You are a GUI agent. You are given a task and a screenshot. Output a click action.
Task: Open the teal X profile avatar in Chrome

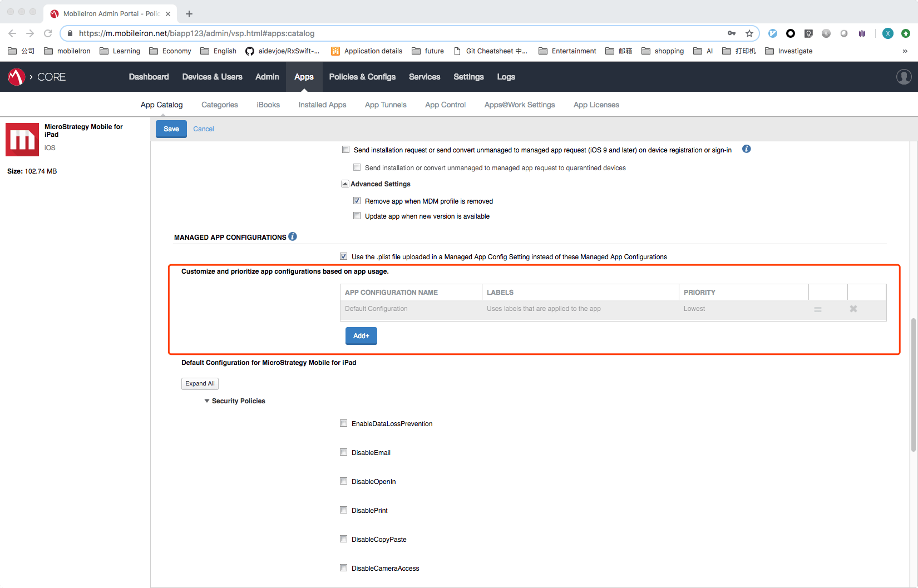[888, 33]
